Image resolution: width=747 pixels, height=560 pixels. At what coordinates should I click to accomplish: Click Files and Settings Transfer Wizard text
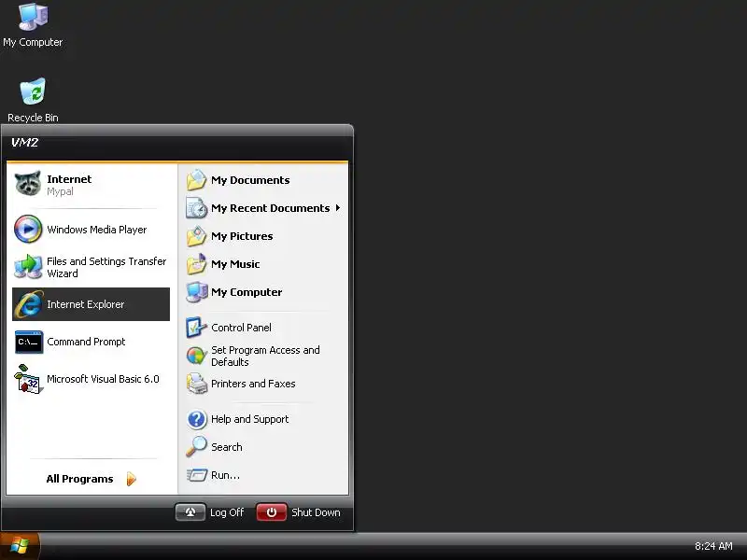coord(106,267)
